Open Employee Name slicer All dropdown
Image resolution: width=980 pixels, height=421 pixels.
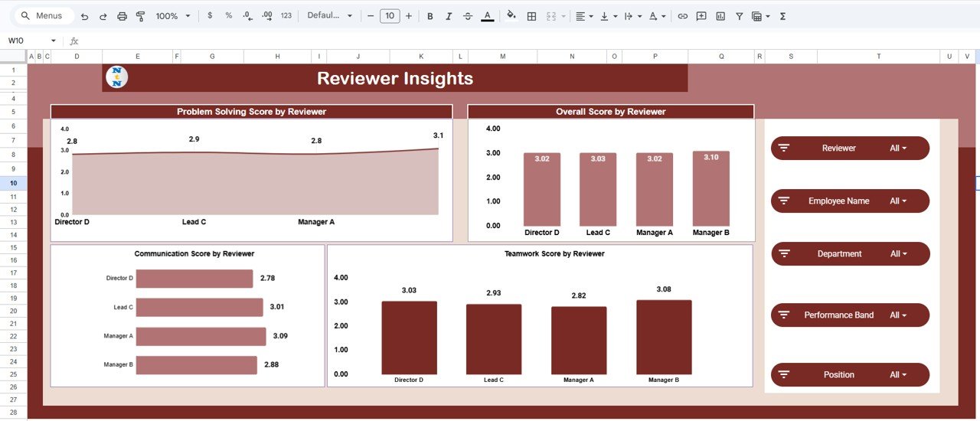tap(898, 201)
